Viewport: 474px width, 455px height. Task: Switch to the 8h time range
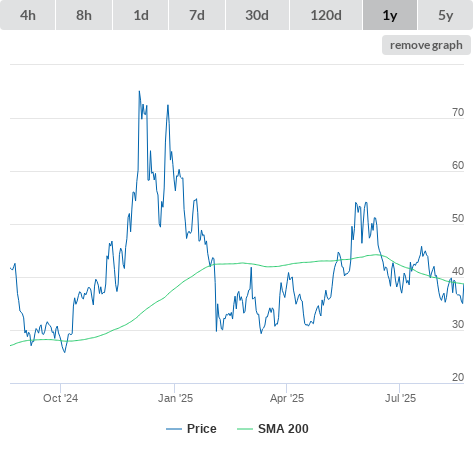pos(84,15)
